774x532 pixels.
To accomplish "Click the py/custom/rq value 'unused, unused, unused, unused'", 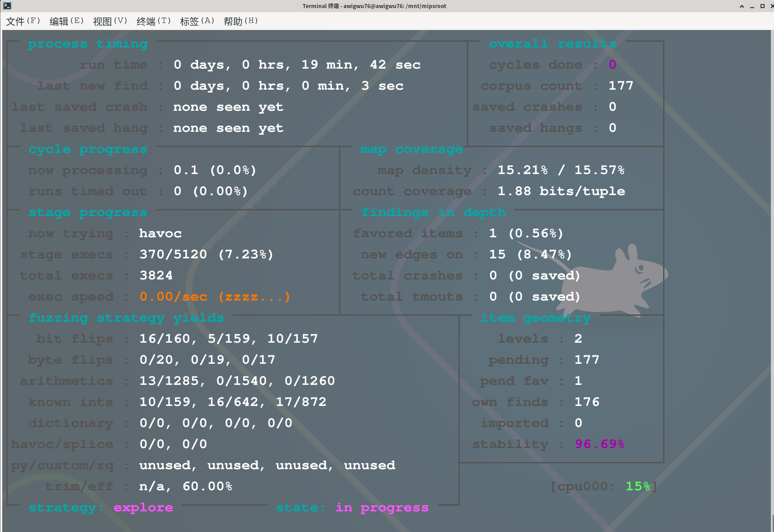I will pyautogui.click(x=267, y=465).
